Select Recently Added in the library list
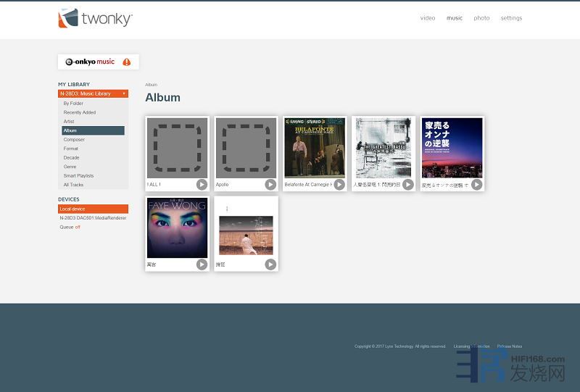Viewport: 580px width, 392px height. point(79,112)
